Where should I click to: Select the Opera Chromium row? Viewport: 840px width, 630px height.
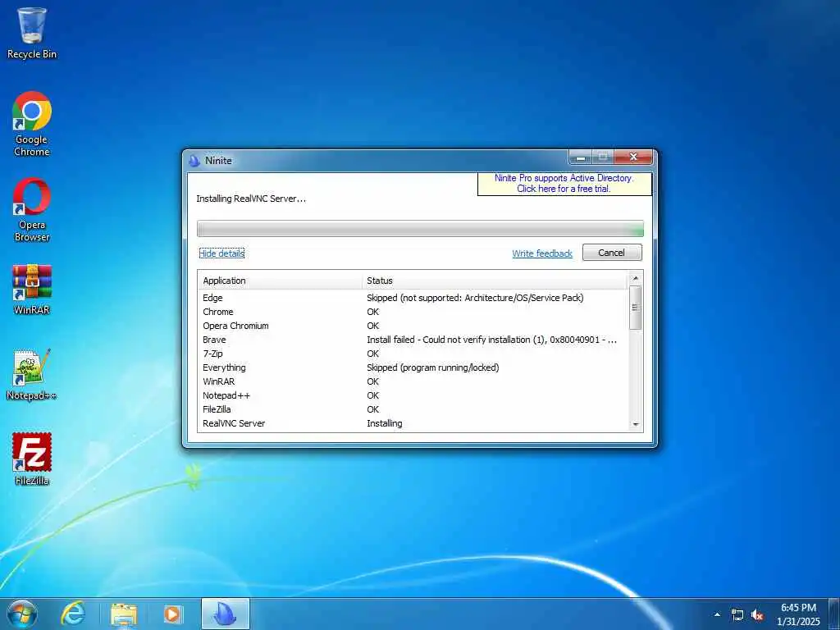pyautogui.click(x=413, y=326)
